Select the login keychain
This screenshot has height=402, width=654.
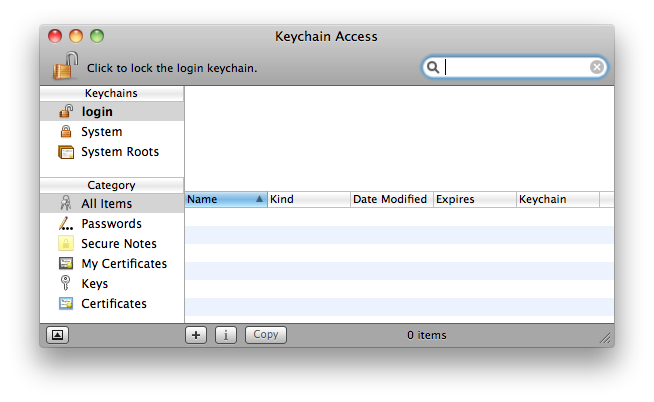96,112
